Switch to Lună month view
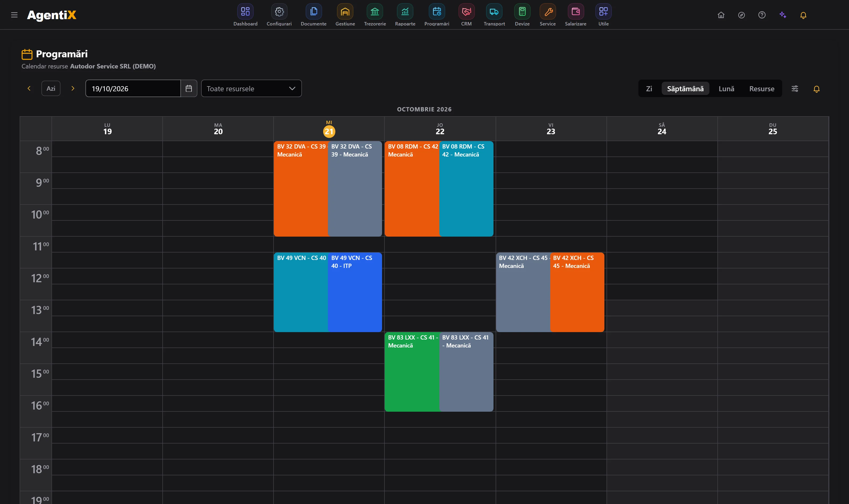The height and width of the screenshot is (504, 849). click(x=726, y=89)
